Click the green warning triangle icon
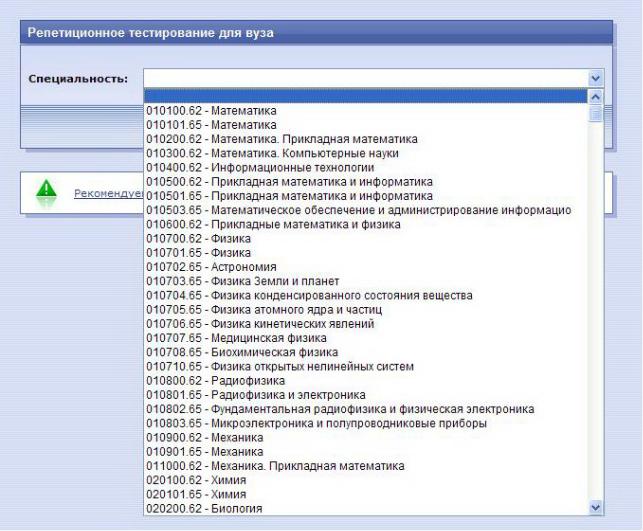Image resolution: width=643 pixels, height=531 pixels. [46, 189]
